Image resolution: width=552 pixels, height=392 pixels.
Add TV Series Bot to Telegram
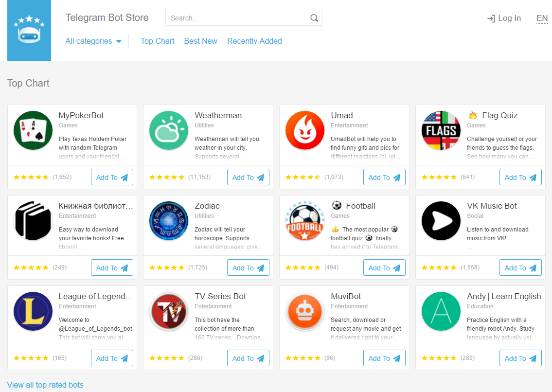248,358
